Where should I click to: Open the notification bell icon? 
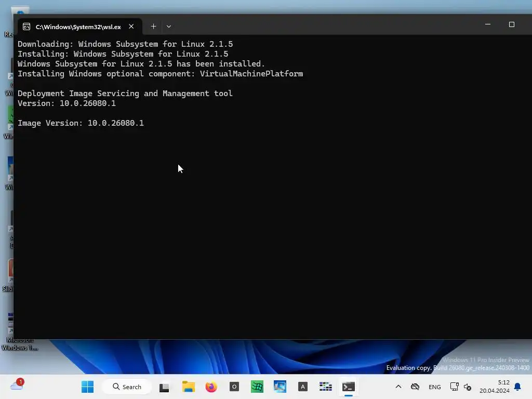517,387
